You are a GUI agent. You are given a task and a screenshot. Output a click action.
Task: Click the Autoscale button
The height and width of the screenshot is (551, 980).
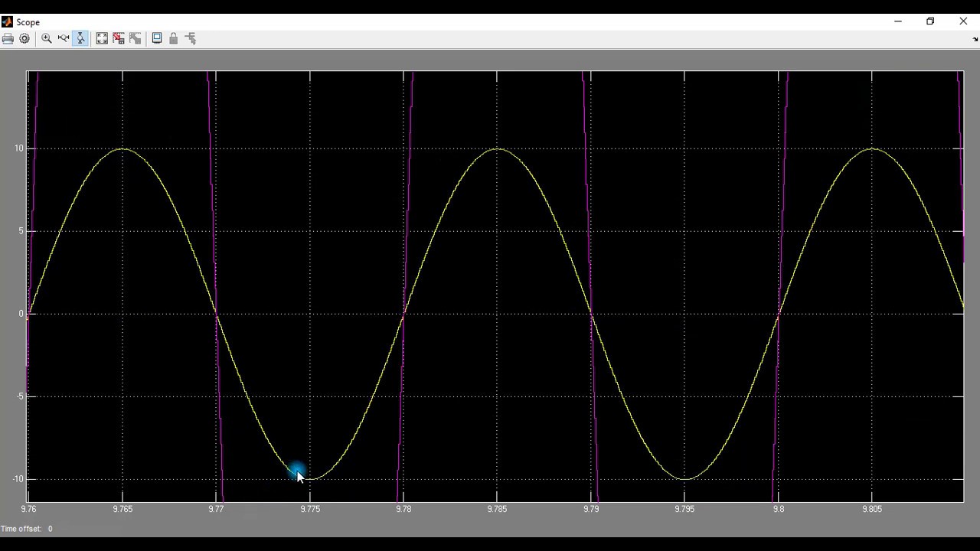click(x=102, y=38)
